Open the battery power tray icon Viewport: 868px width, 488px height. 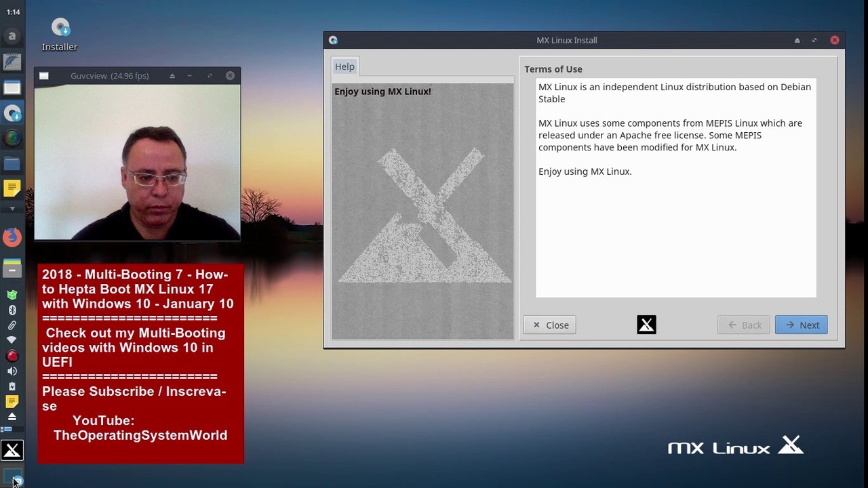coord(12,386)
